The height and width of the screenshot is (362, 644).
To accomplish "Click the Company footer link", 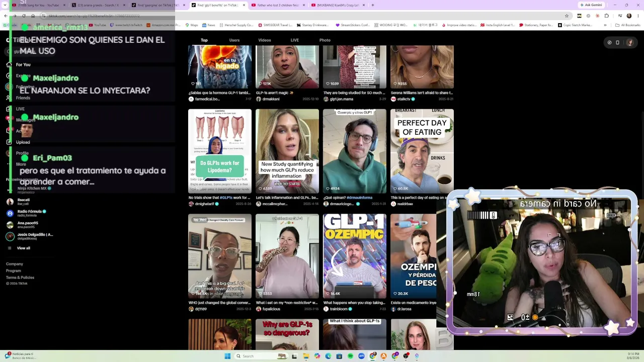I will pos(15,264).
